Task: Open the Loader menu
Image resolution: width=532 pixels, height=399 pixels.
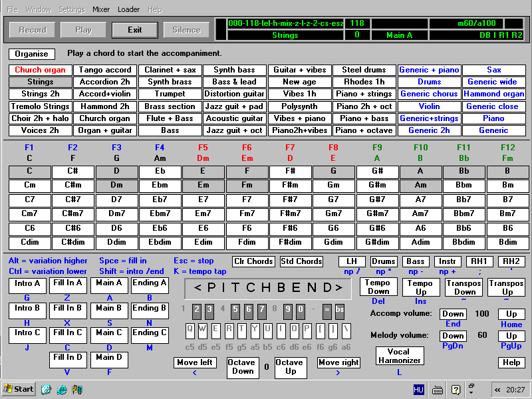Action: click(128, 10)
